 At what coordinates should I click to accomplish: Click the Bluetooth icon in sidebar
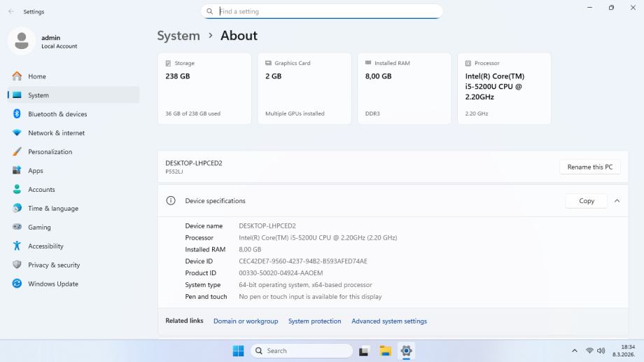click(17, 114)
